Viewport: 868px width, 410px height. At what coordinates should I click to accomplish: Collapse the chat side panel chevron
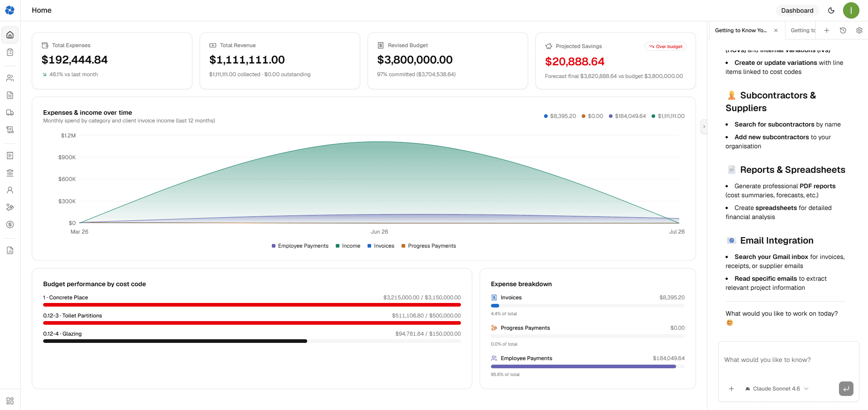point(704,127)
